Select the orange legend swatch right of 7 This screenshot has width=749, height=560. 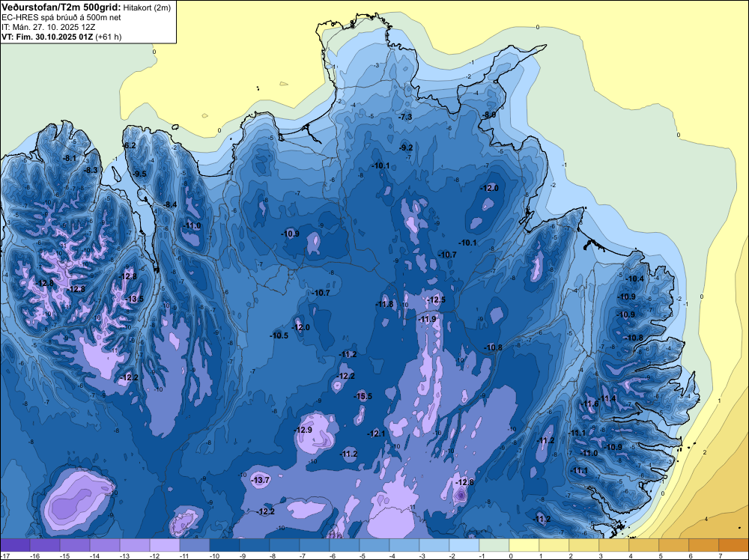[x=734, y=545]
